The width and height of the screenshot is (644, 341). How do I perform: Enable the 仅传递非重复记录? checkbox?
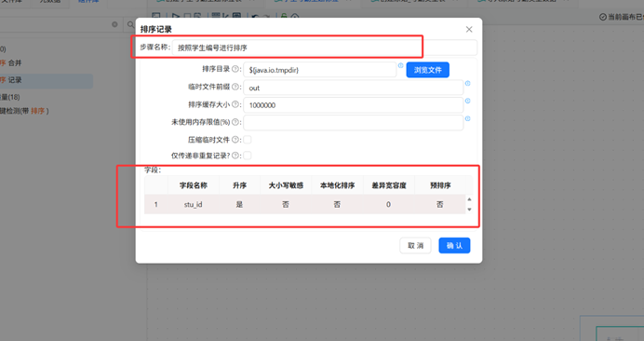248,156
